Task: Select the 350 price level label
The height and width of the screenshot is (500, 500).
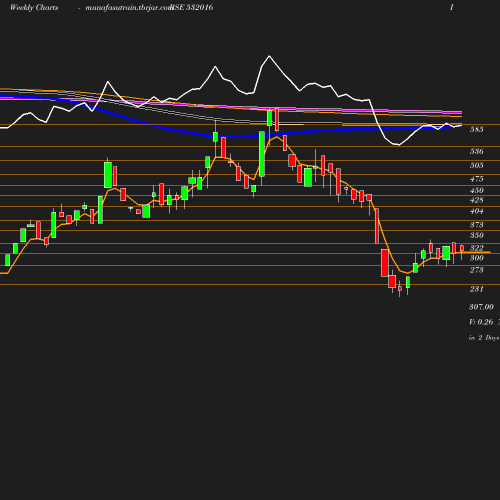Action: click(x=477, y=235)
